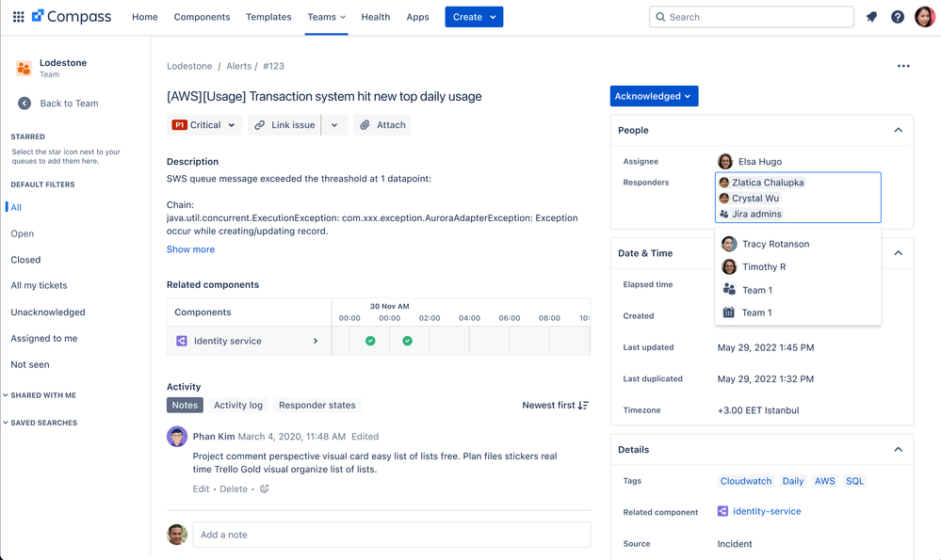Collapse the Date & Time panel
The height and width of the screenshot is (560, 941).
(899, 253)
